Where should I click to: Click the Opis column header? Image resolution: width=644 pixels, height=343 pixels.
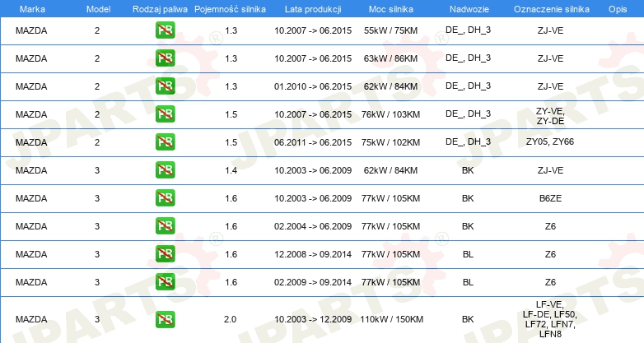pos(618,9)
